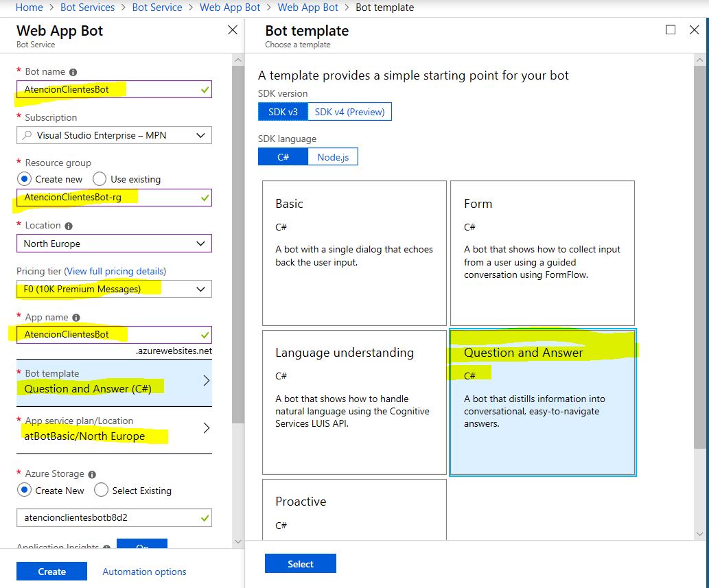Select the Basic bot template card
This screenshot has width=709, height=588.
click(x=354, y=253)
